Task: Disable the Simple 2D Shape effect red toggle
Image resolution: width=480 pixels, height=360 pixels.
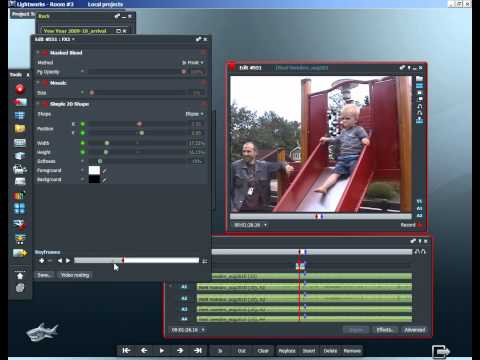Action: click(45, 104)
